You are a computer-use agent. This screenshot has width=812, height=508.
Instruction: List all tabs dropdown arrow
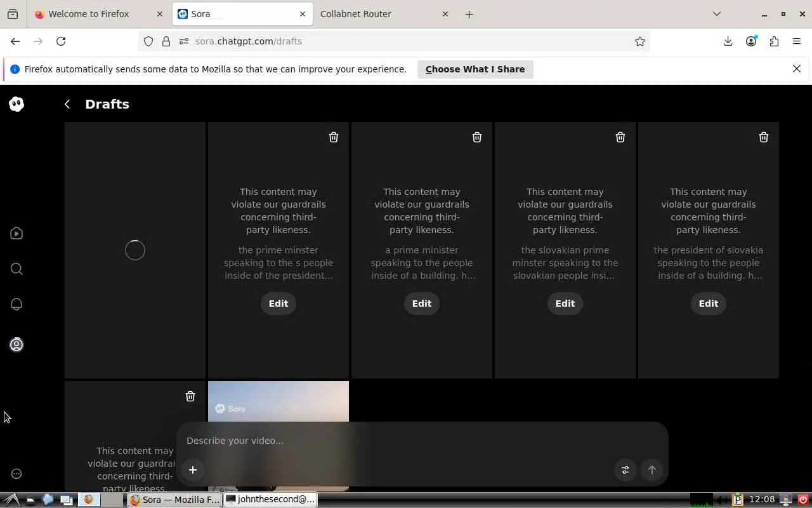717,14
